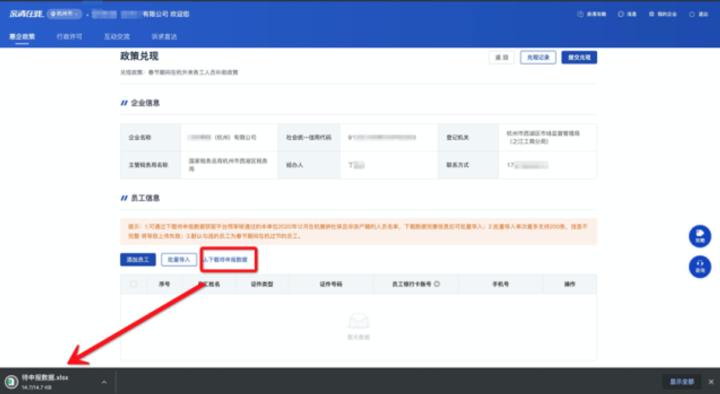Click the info icon beside 员工银行卡账号

click(437, 284)
